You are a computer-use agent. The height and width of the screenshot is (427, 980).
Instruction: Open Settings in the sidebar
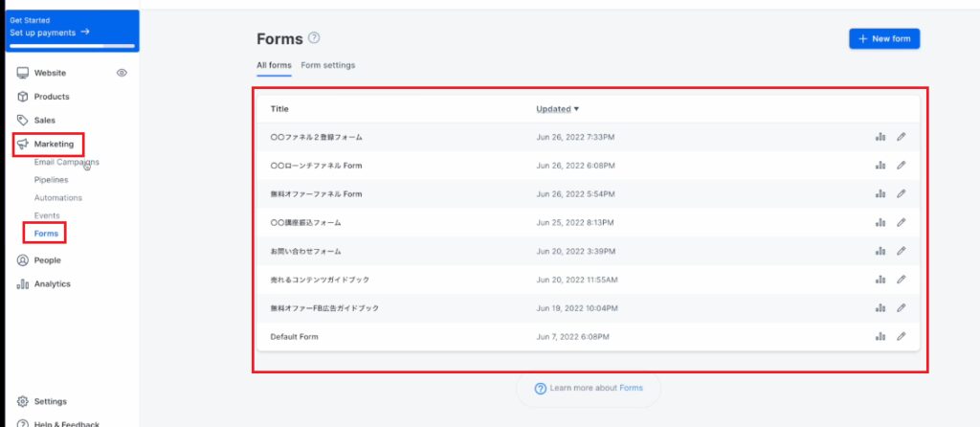click(x=42, y=401)
